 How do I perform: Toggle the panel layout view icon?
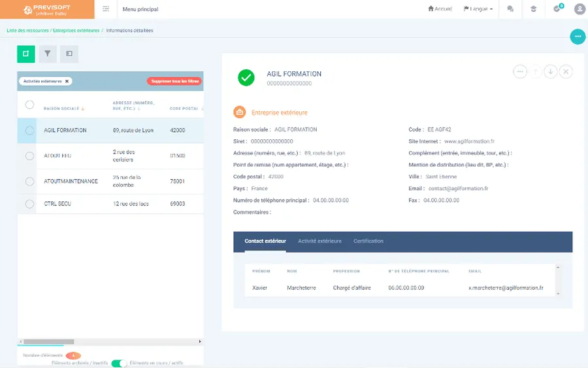coord(69,54)
